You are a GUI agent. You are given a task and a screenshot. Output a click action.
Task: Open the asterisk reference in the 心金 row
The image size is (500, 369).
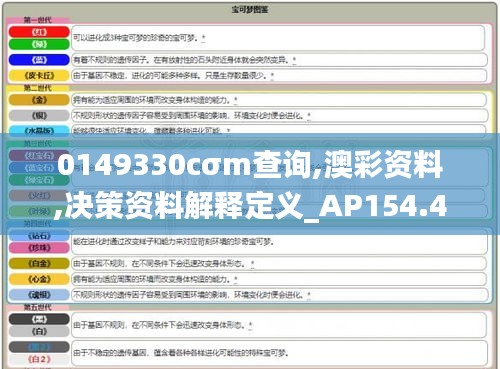[x=236, y=279]
